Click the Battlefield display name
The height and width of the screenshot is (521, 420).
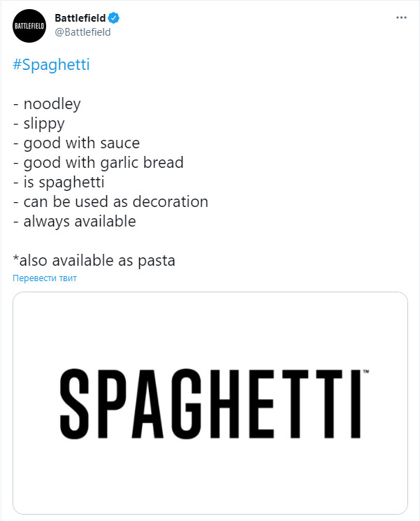click(80, 17)
